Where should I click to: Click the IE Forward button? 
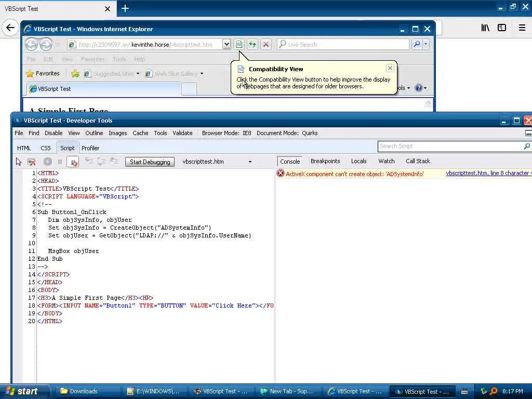coord(46,44)
